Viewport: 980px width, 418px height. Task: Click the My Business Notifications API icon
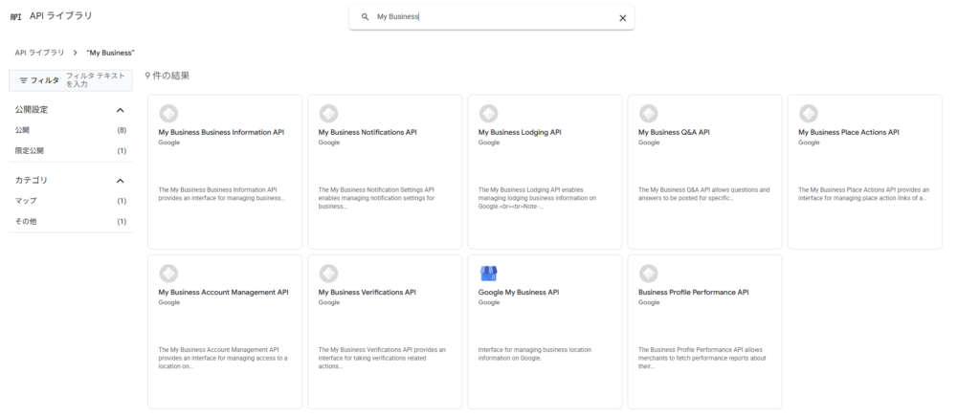pyautogui.click(x=328, y=113)
